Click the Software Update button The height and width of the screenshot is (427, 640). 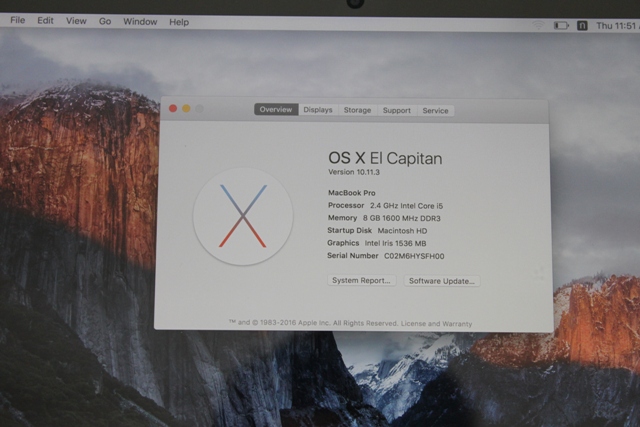(x=442, y=281)
